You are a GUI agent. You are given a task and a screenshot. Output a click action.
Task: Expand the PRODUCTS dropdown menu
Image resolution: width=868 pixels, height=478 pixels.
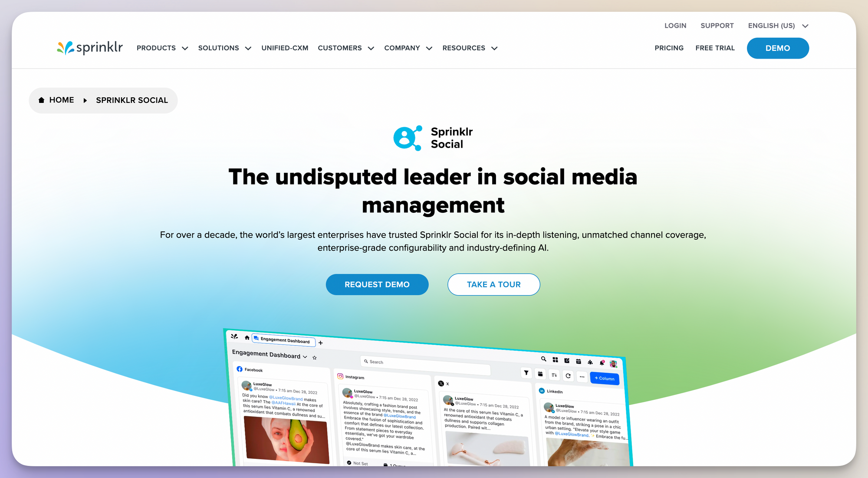click(162, 48)
